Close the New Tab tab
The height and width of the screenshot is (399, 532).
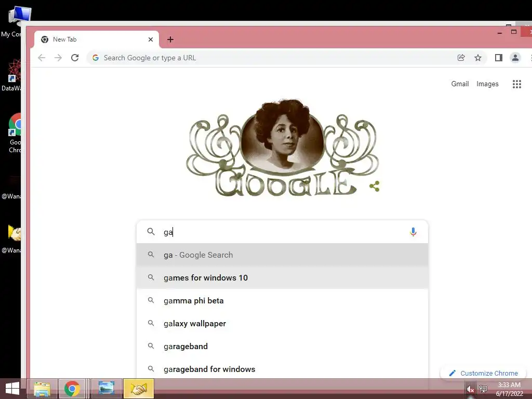(151, 39)
